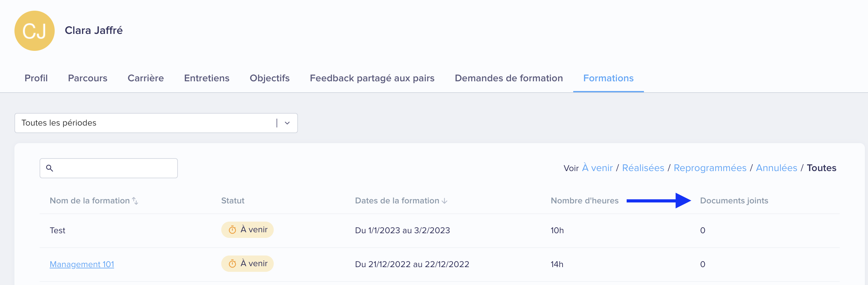Go to the Carrière tab

146,78
